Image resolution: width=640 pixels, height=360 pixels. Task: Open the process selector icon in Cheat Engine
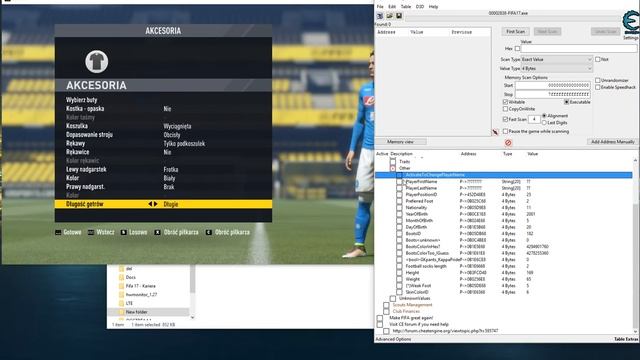tap(380, 16)
